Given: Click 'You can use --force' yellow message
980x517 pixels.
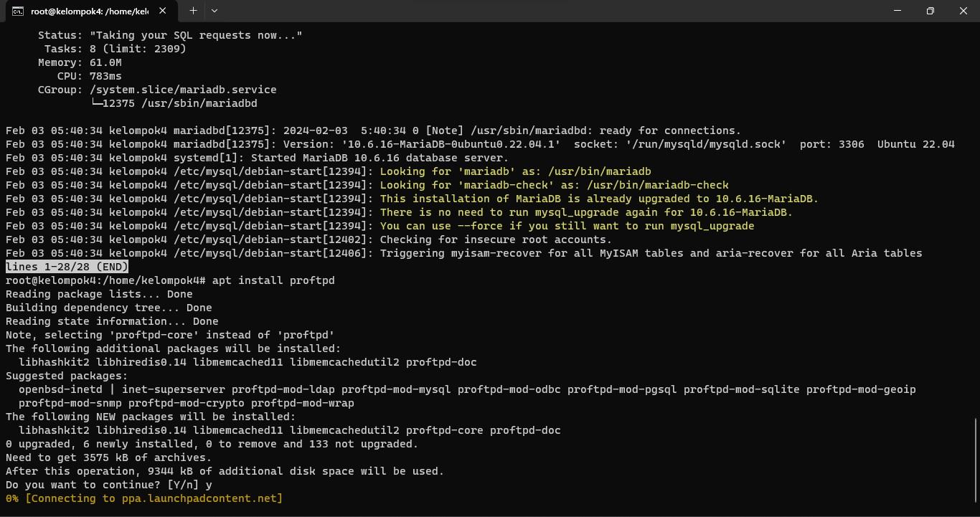Looking at the screenshot, I should coord(567,226).
